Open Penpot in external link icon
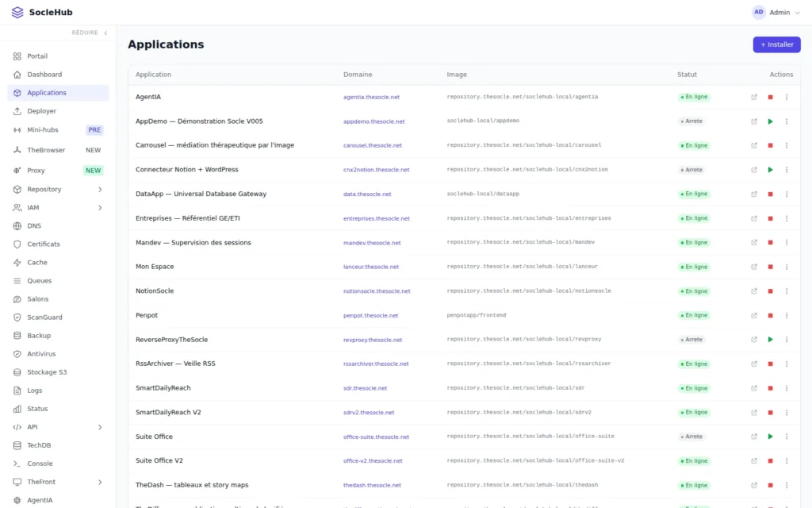The width and height of the screenshot is (812, 508). point(754,315)
